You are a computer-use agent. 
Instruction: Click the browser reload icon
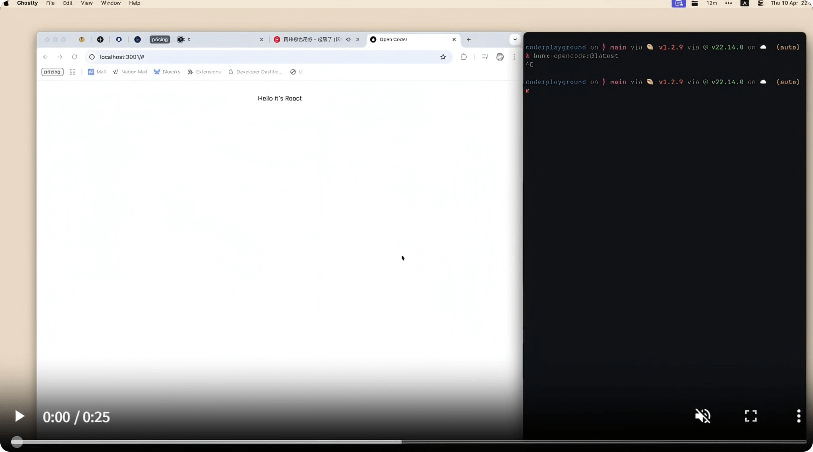tap(74, 57)
